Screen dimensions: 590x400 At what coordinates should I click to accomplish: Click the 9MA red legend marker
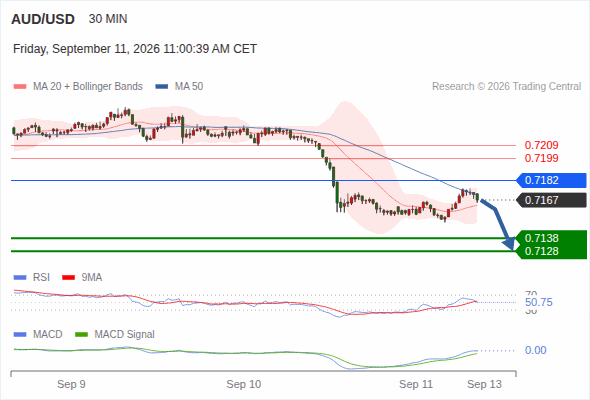coord(68,278)
